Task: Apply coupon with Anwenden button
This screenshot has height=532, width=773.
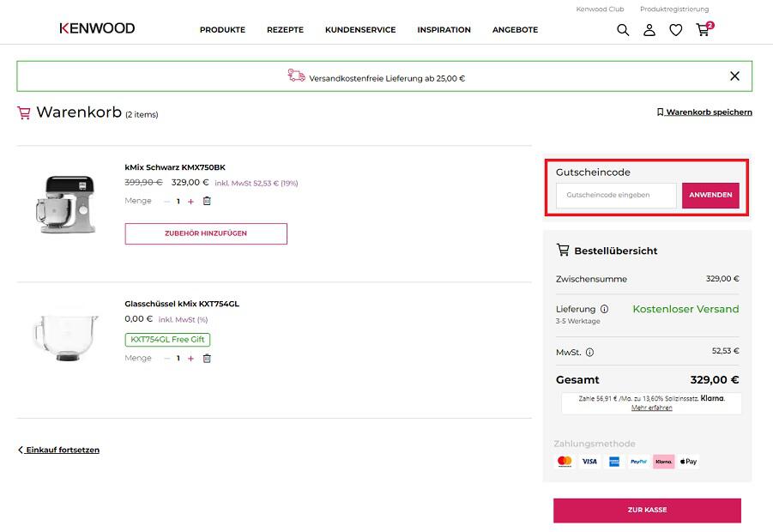Action: [710, 196]
